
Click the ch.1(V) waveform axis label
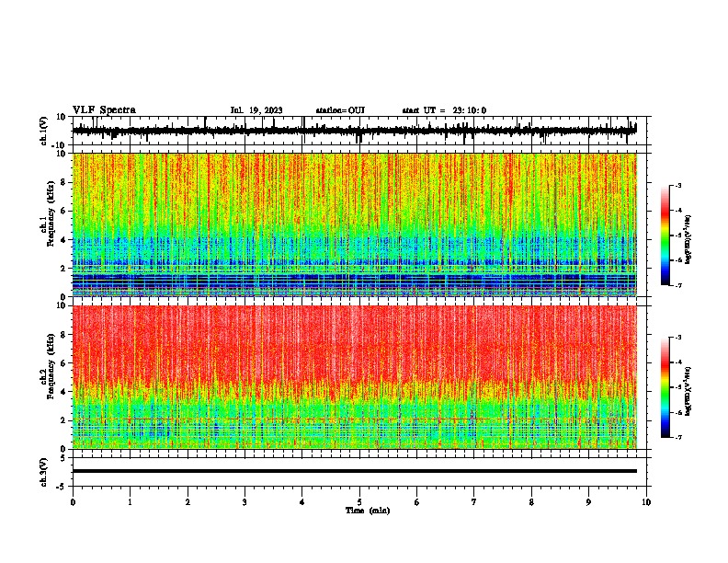pos(44,131)
